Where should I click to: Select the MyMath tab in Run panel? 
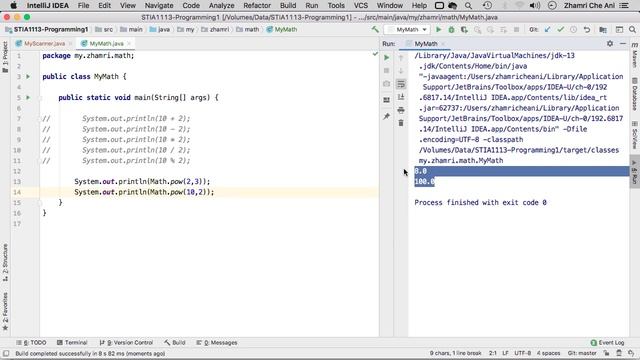click(x=426, y=44)
